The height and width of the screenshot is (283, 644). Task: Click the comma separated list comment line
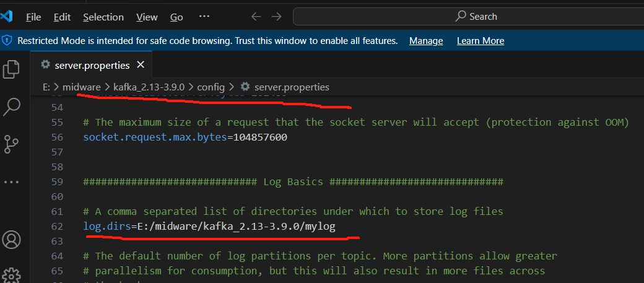(293, 212)
